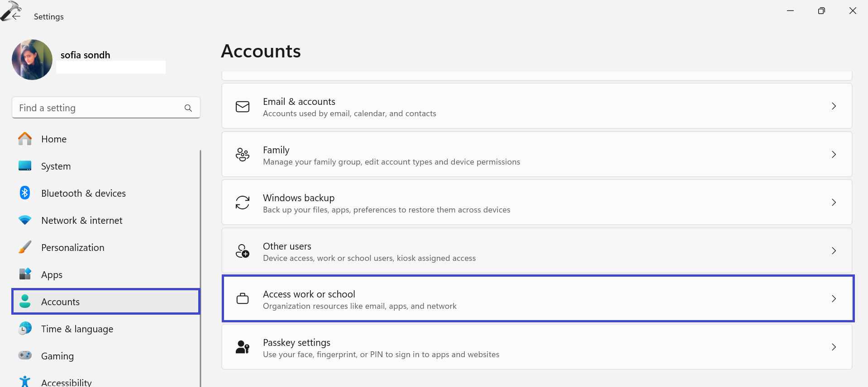Image resolution: width=868 pixels, height=387 pixels.
Task: Click the Family group icon
Action: coord(243,155)
